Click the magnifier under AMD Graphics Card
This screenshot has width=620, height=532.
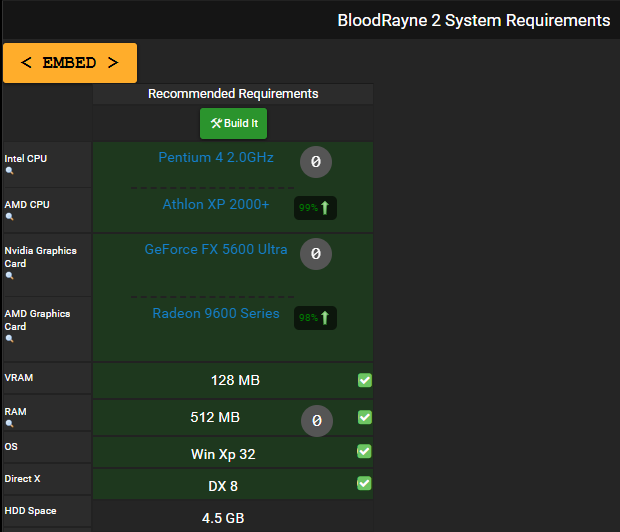9,339
